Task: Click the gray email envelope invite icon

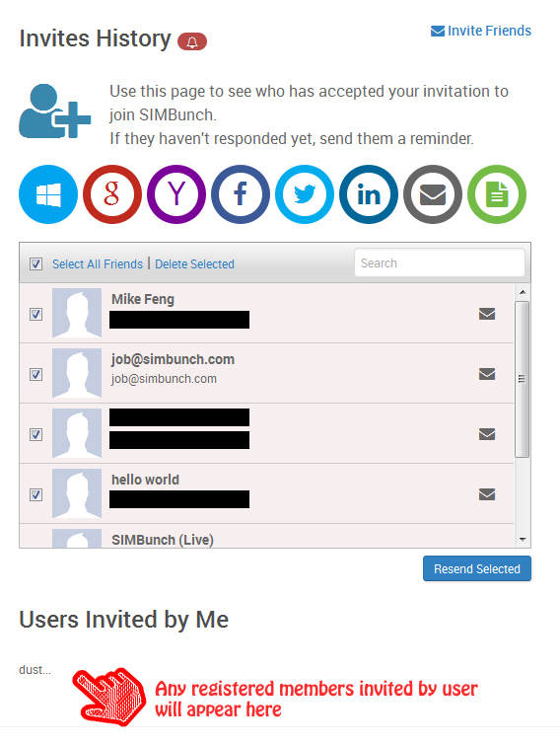Action: tap(433, 194)
